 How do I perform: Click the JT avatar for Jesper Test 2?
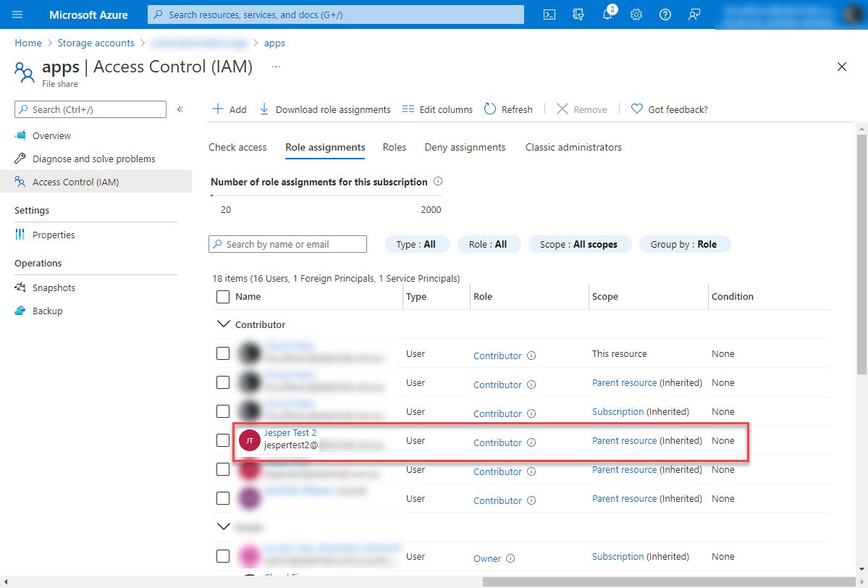(250, 440)
